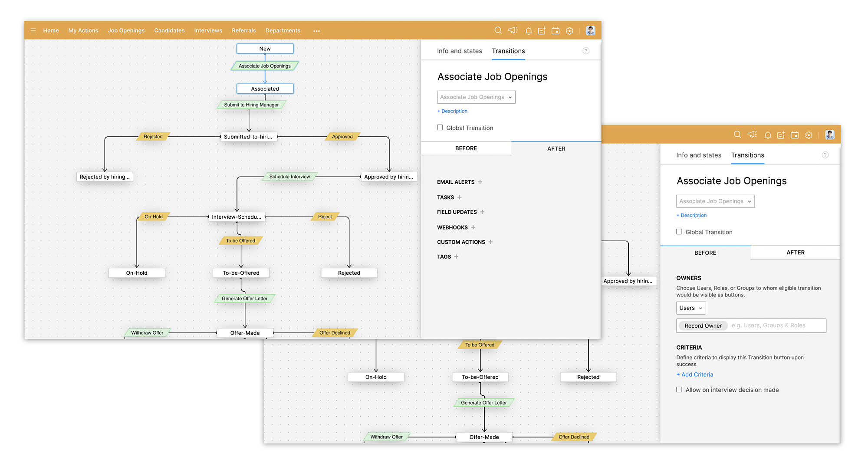Click + Description link in top panel
868x470 pixels.
click(x=452, y=111)
